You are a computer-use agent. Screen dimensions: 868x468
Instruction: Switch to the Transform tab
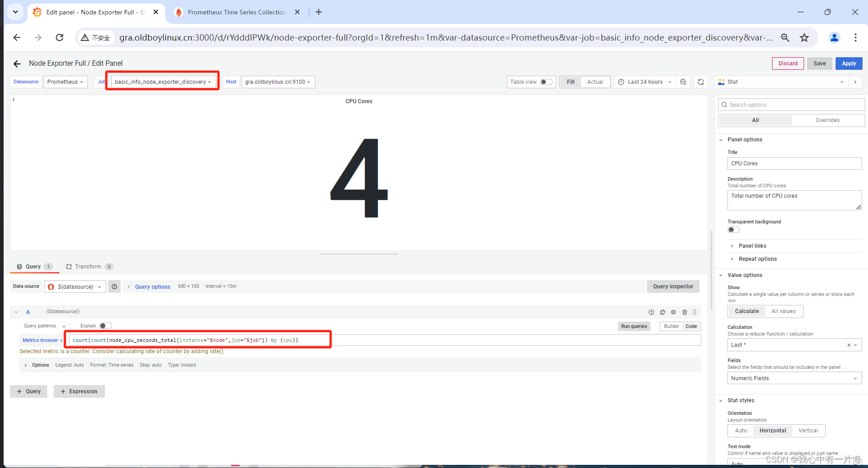point(89,267)
